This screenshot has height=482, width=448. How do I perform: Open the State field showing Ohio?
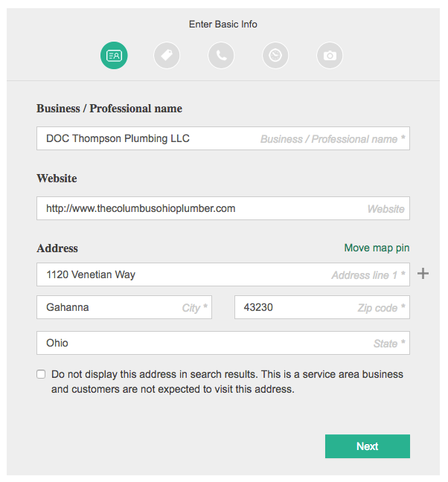point(223,343)
